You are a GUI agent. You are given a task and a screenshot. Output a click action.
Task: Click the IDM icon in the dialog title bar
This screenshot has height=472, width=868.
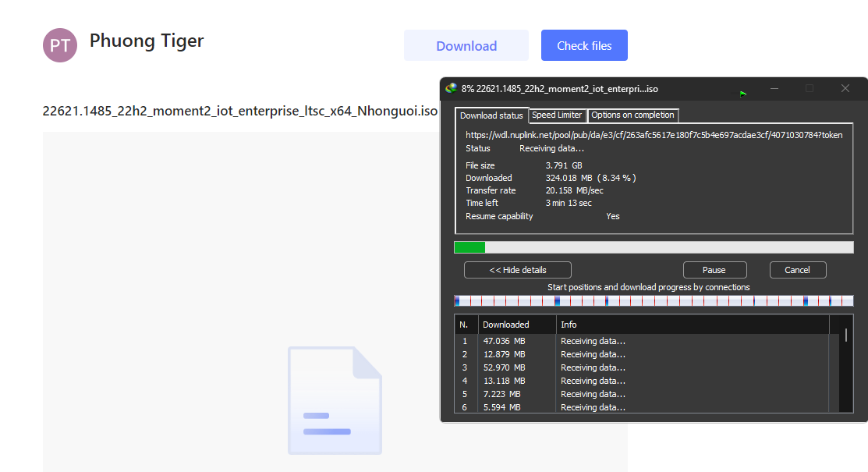coord(452,89)
